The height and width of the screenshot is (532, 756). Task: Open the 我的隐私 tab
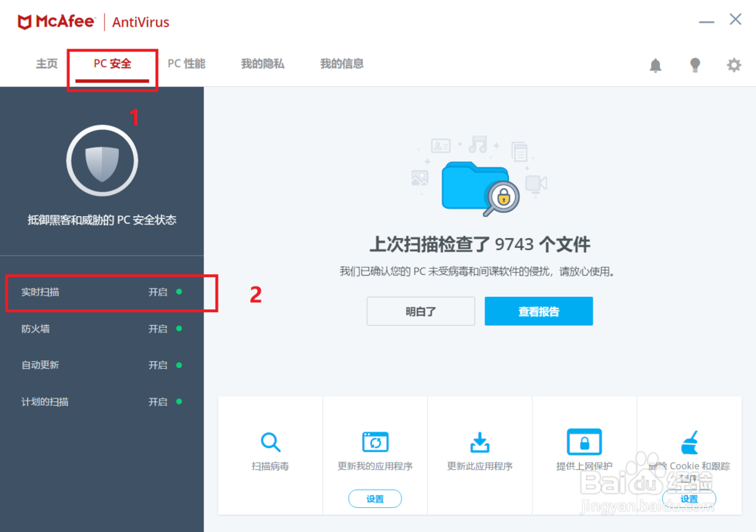pyautogui.click(x=262, y=63)
